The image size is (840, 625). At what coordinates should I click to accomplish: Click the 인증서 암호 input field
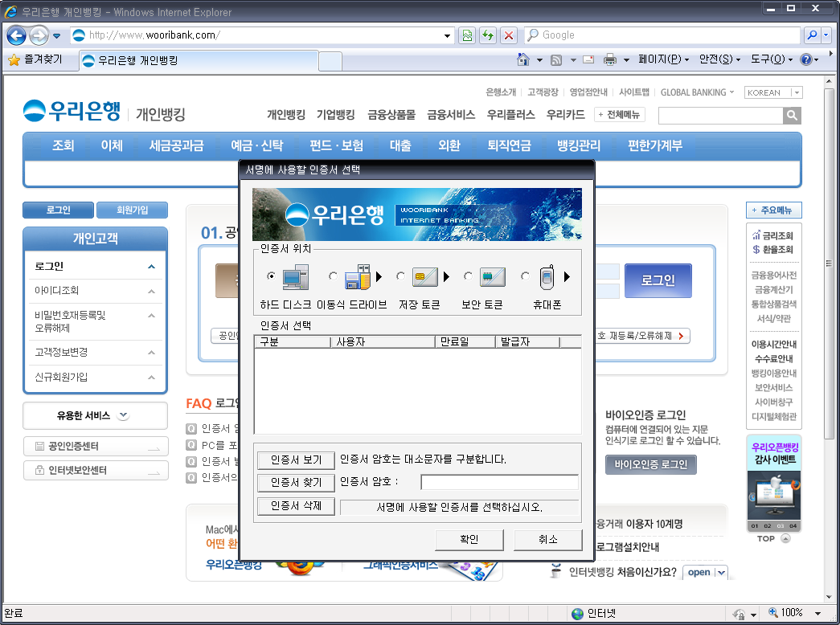click(x=498, y=482)
